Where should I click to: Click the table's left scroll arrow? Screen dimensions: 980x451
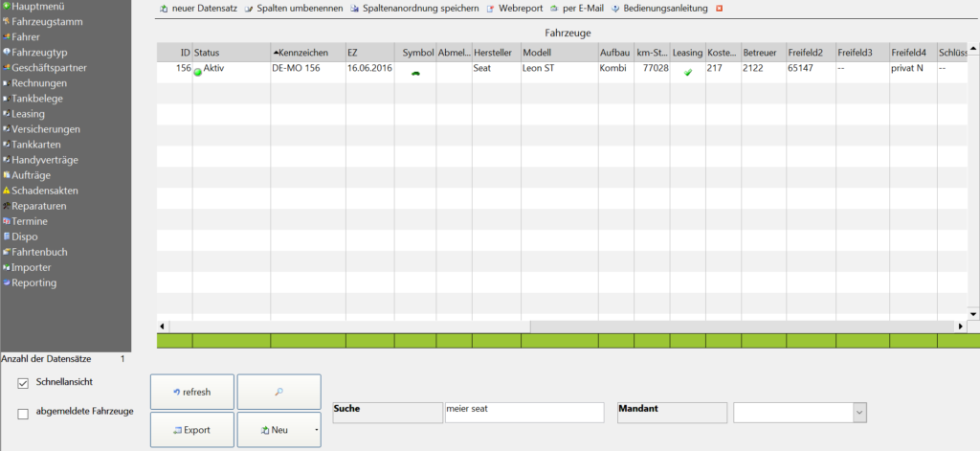pos(162,327)
